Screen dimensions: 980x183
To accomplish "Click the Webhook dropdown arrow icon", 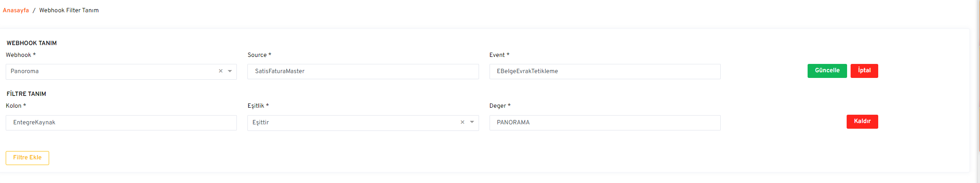I will click(x=230, y=71).
